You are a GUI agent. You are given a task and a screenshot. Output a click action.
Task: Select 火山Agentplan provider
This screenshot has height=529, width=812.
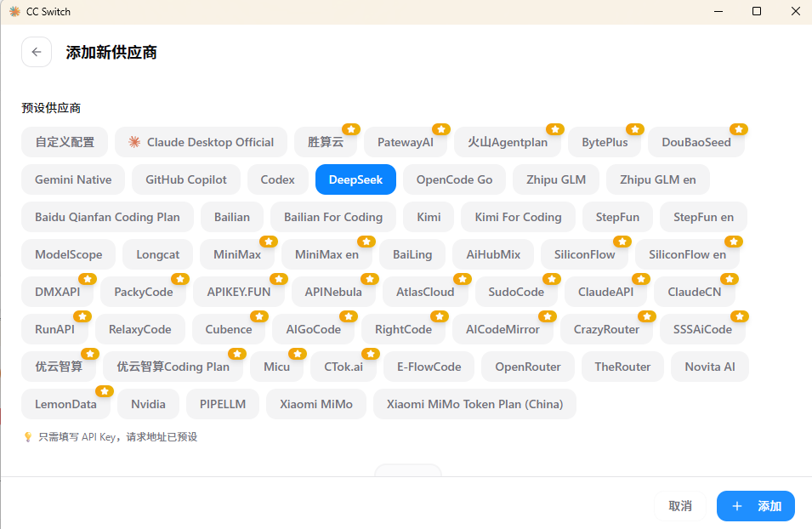[508, 142]
